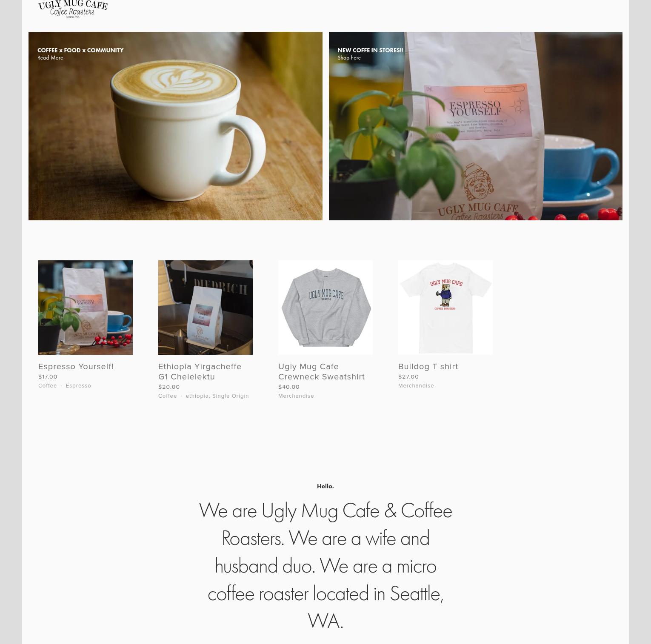Open Coffee category under Espresso Yourself!
This screenshot has height=644, width=651.
tap(48, 386)
